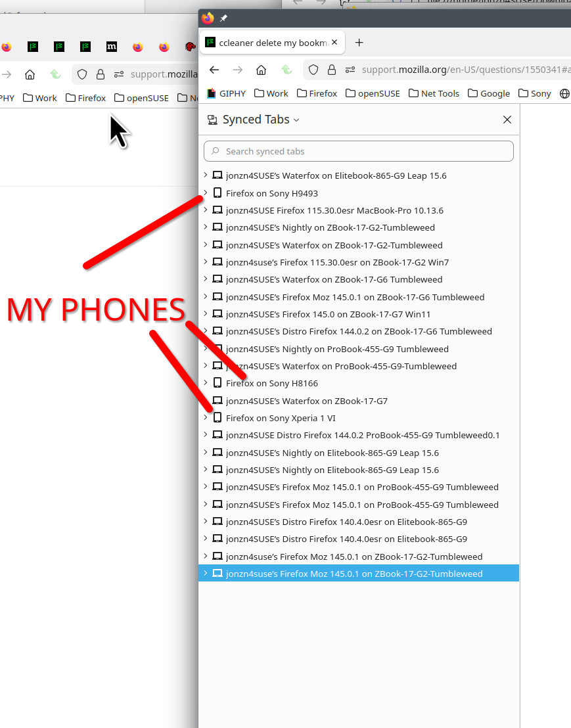Open the Sony bookmarks folder
This screenshot has width=571, height=728.
[x=534, y=93]
